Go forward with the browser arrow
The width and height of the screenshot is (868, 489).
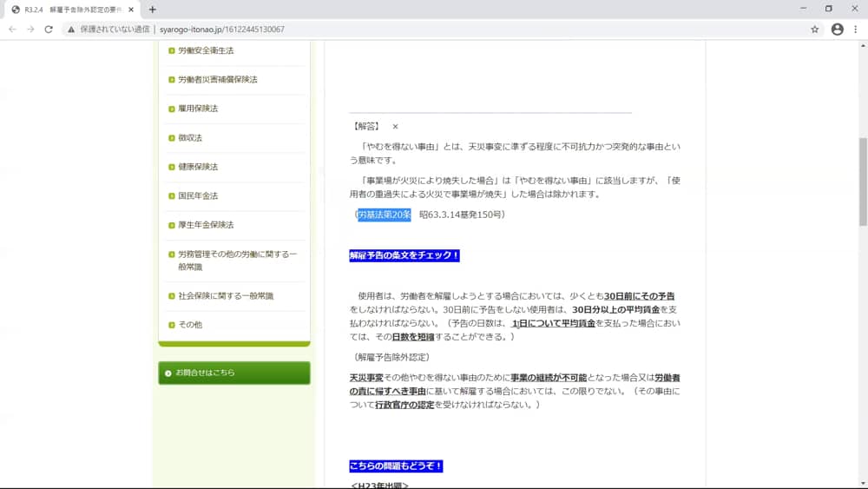(x=30, y=30)
